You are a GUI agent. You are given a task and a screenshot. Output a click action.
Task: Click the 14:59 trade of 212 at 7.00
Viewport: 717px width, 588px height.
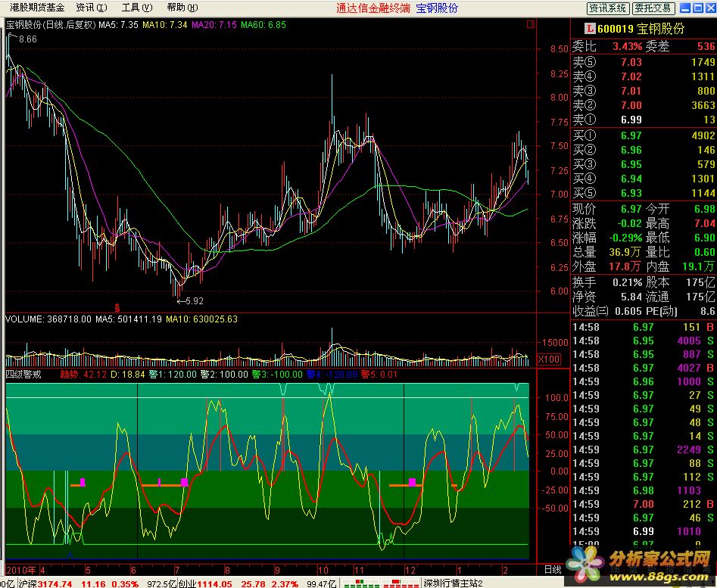tap(644, 504)
